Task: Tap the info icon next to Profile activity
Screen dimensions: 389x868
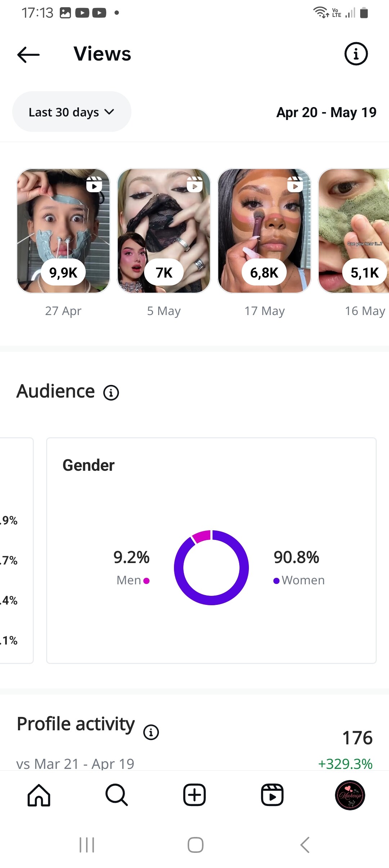Action: click(151, 732)
